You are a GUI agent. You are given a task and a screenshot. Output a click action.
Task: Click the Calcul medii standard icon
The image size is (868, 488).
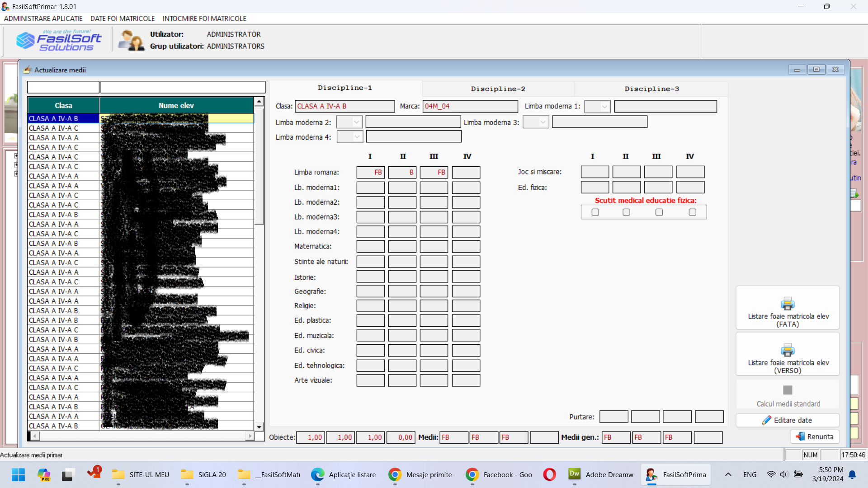point(787,390)
